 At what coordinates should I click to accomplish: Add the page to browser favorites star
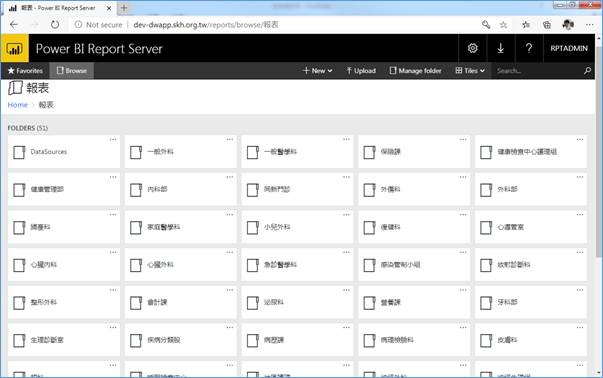(x=503, y=25)
